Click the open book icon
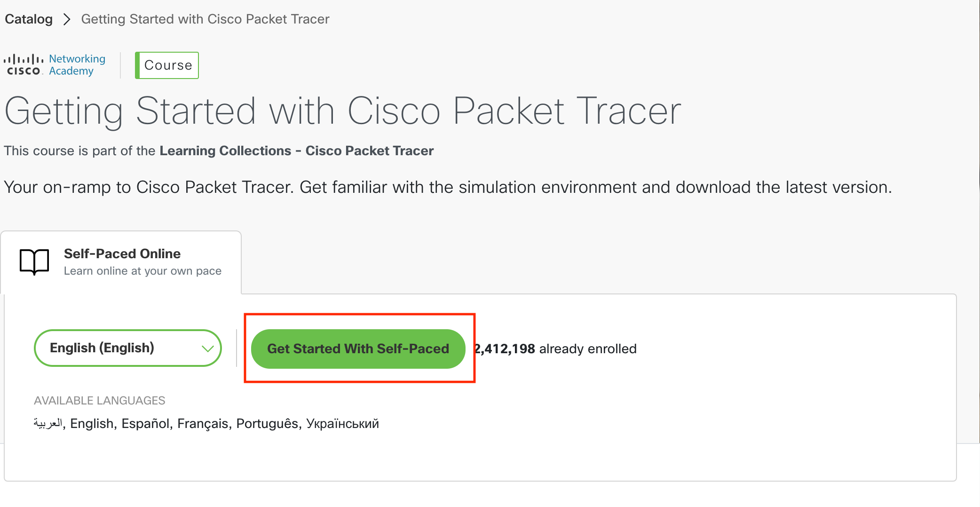Screen dimensions: 980x507 pos(34,261)
